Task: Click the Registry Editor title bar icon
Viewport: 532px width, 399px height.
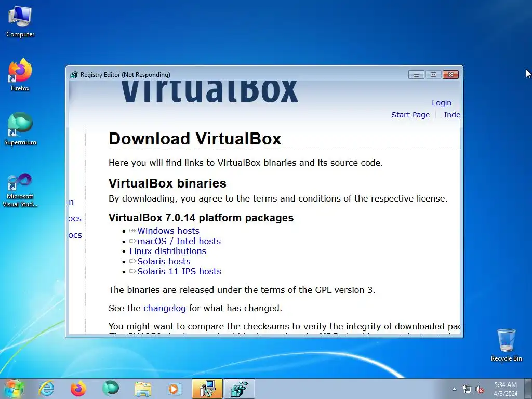Action: tap(74, 75)
